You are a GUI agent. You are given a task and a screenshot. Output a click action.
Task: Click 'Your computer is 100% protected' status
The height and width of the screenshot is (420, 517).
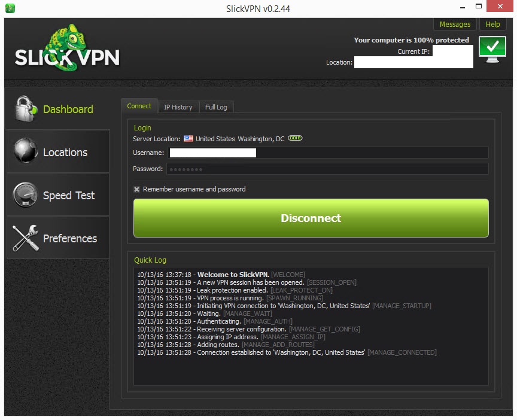click(x=412, y=40)
